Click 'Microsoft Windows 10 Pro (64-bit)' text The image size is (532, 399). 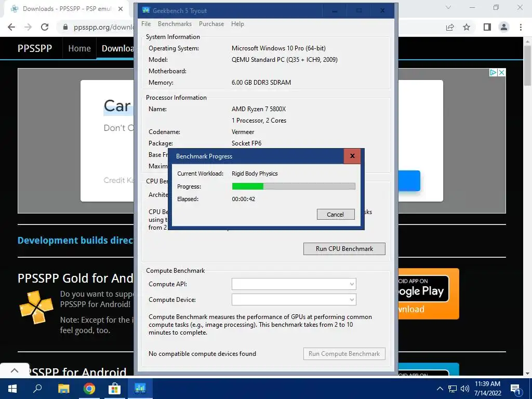click(278, 48)
